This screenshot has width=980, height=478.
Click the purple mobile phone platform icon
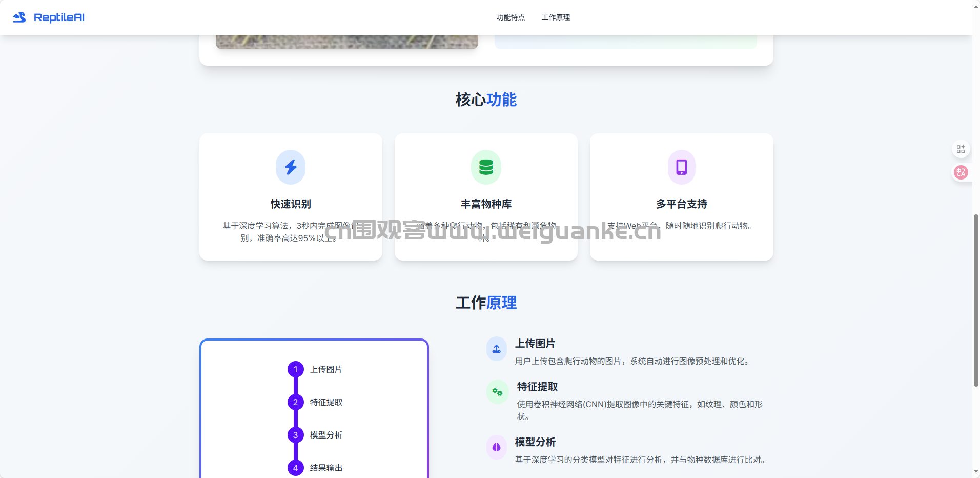pos(681,167)
